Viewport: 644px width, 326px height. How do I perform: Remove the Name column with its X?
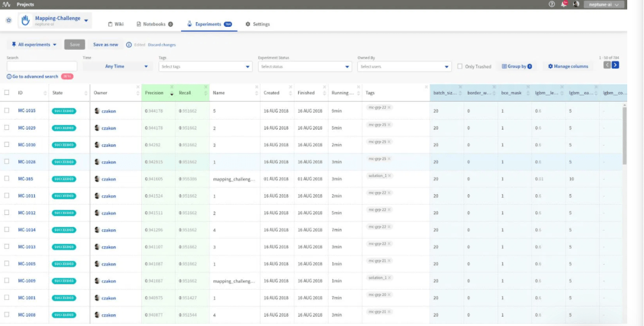[257, 87]
